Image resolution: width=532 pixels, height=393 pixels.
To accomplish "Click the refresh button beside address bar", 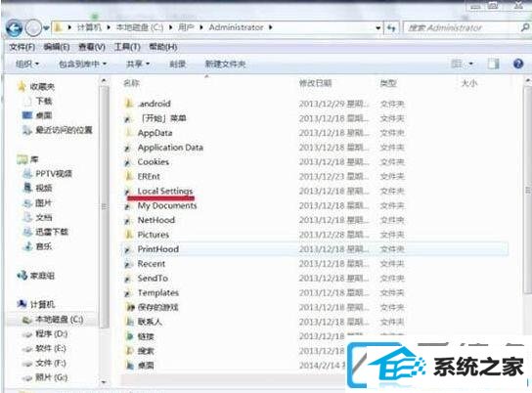I will 391,27.
